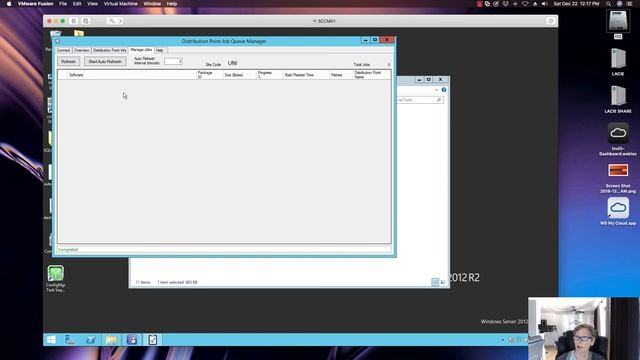Click the Siri icon in menu bar
This screenshot has width=640, height=360.
tap(619, 4)
